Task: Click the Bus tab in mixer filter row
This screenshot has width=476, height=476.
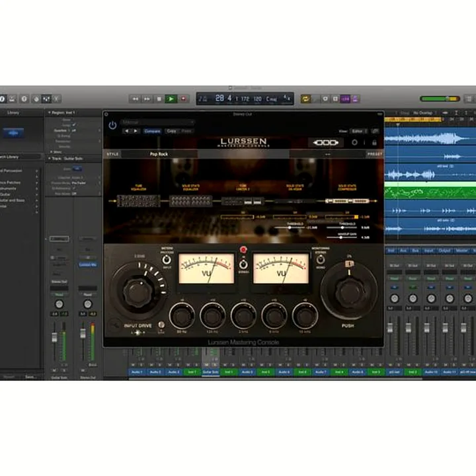Action: pos(415,251)
